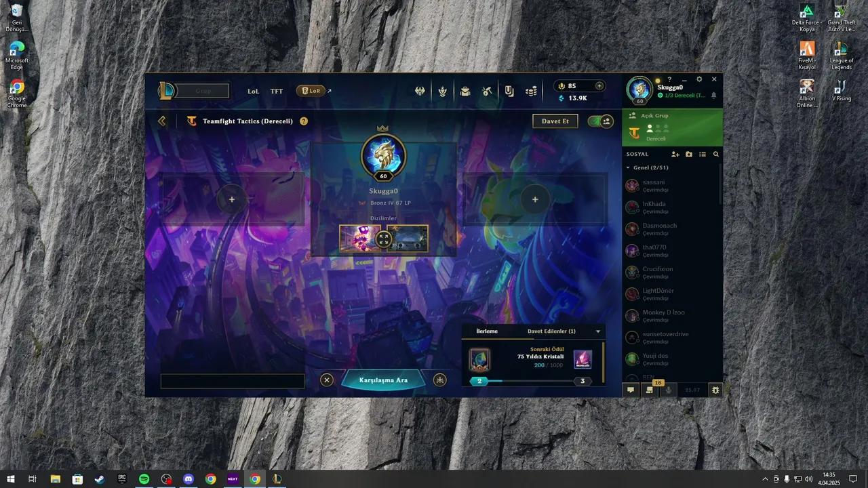Select friend Dasmonach in list
The height and width of the screenshot is (488, 868).
(672, 229)
